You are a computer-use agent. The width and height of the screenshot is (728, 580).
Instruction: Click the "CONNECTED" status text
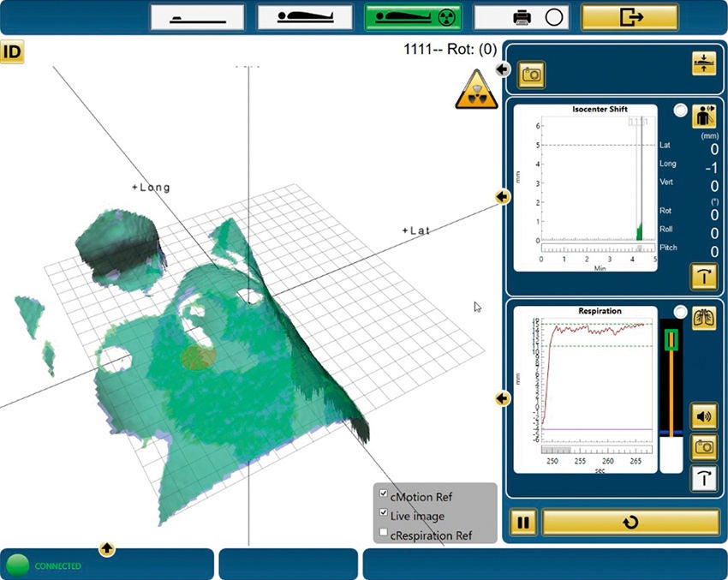tap(58, 566)
